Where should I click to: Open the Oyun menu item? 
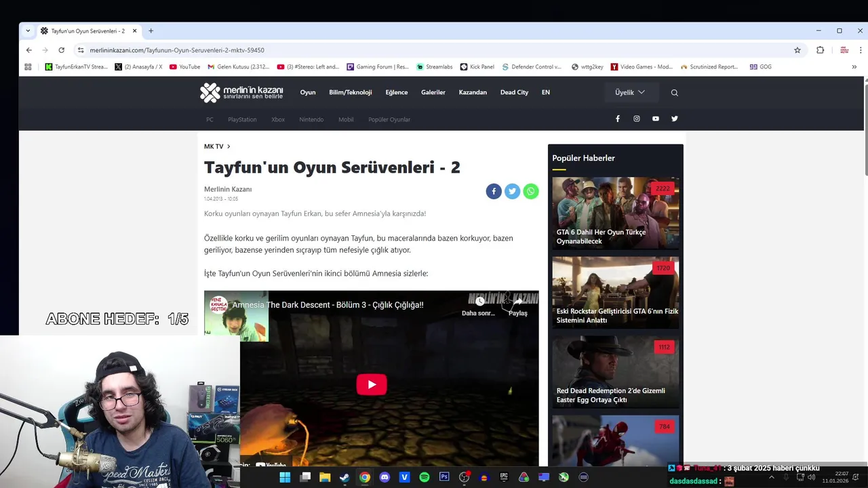pyautogui.click(x=308, y=93)
